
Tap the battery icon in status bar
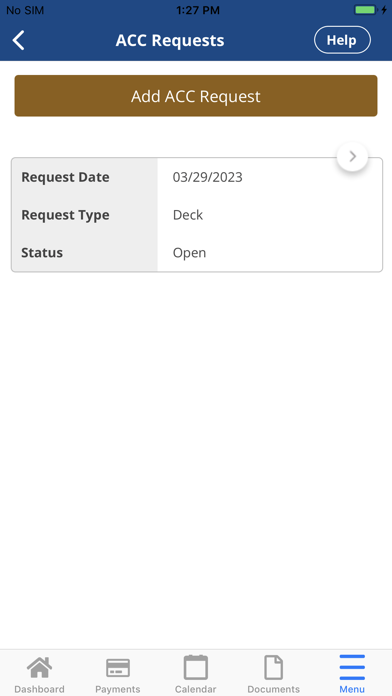point(365,10)
